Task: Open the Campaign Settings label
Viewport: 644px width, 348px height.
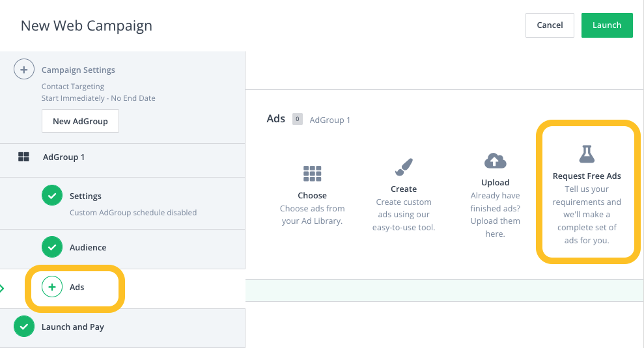Action: point(78,70)
